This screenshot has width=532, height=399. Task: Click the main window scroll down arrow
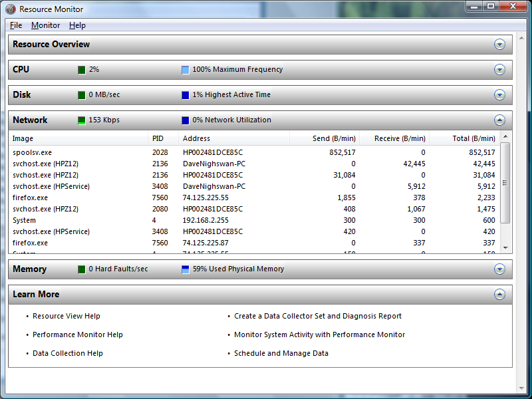tap(521, 388)
